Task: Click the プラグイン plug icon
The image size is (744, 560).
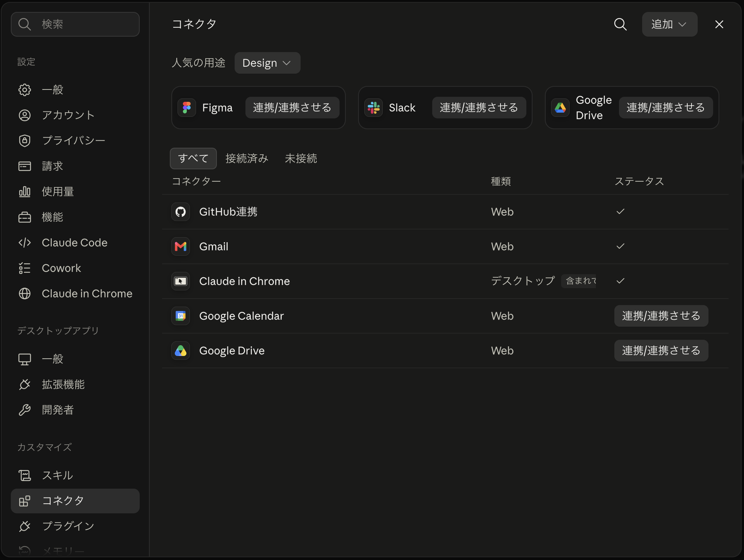Action: pos(25,526)
